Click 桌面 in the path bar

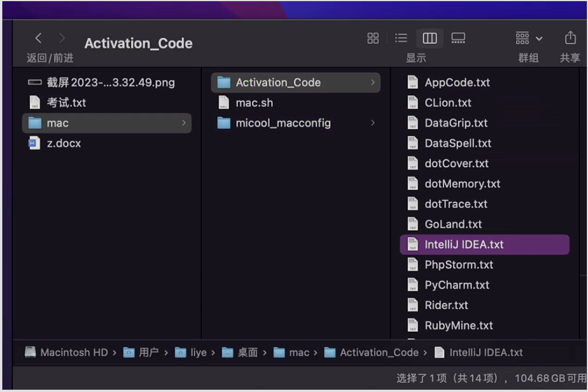[247, 352]
